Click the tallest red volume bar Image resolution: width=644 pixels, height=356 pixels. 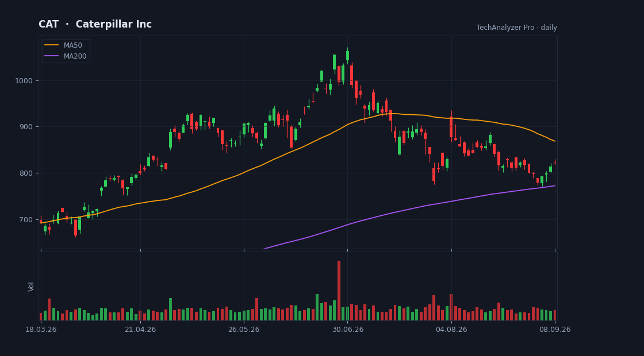[x=339, y=291]
